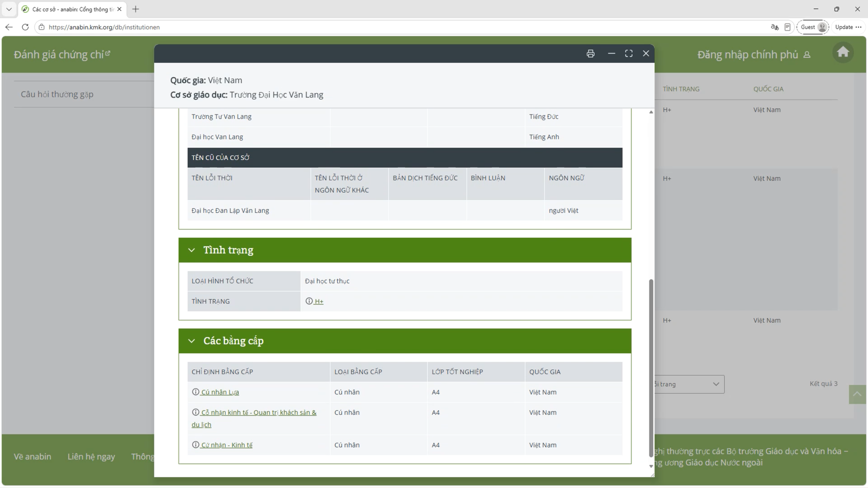Click the browser translate page icon

(775, 27)
